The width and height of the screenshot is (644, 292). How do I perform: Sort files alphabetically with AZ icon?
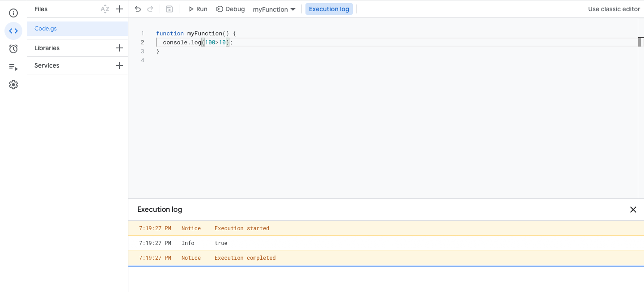(105, 9)
